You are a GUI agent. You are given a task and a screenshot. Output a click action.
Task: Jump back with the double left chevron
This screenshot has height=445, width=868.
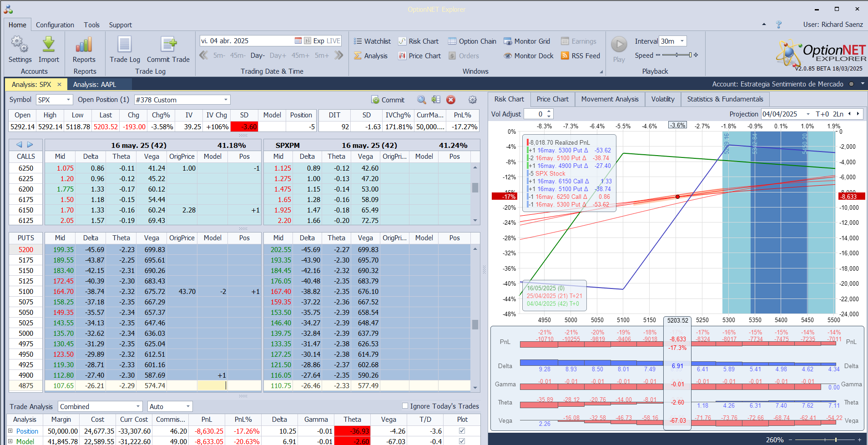coord(204,56)
